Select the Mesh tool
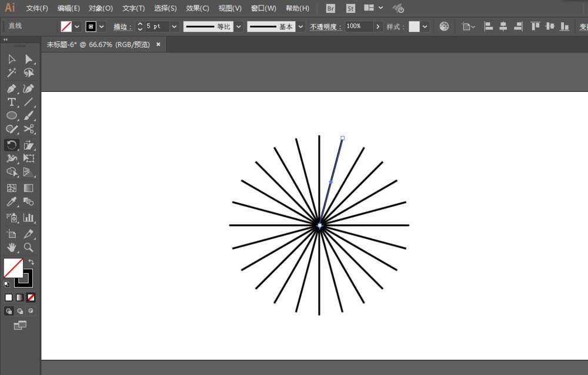This screenshot has width=588, height=375. pos(12,188)
